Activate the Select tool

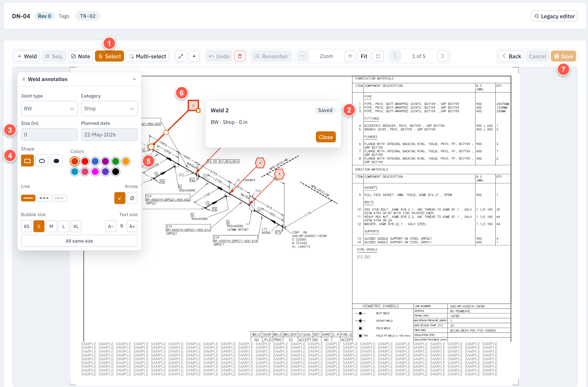click(109, 56)
